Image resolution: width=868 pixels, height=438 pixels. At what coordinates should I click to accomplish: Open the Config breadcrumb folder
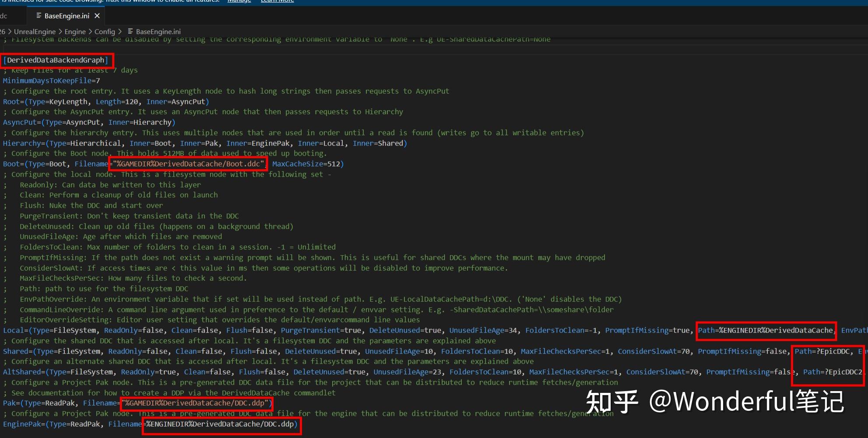(105, 32)
